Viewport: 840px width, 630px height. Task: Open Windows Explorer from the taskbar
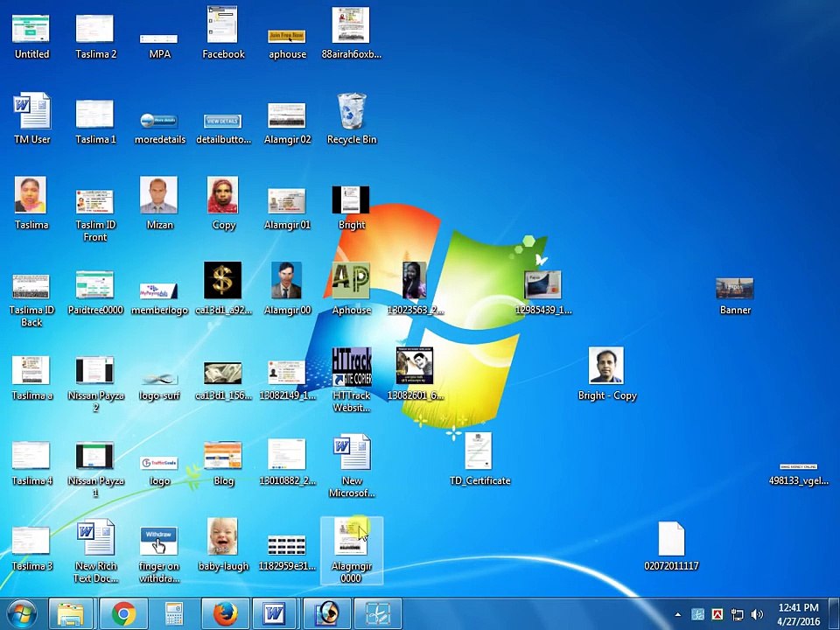73,614
